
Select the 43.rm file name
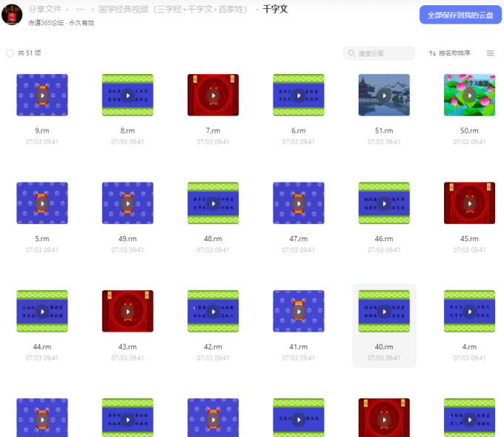click(127, 347)
